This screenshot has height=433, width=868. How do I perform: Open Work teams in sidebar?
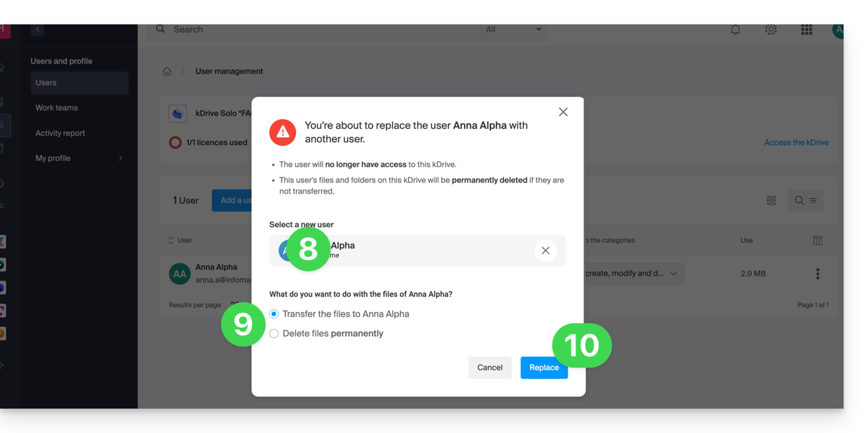[x=56, y=108]
